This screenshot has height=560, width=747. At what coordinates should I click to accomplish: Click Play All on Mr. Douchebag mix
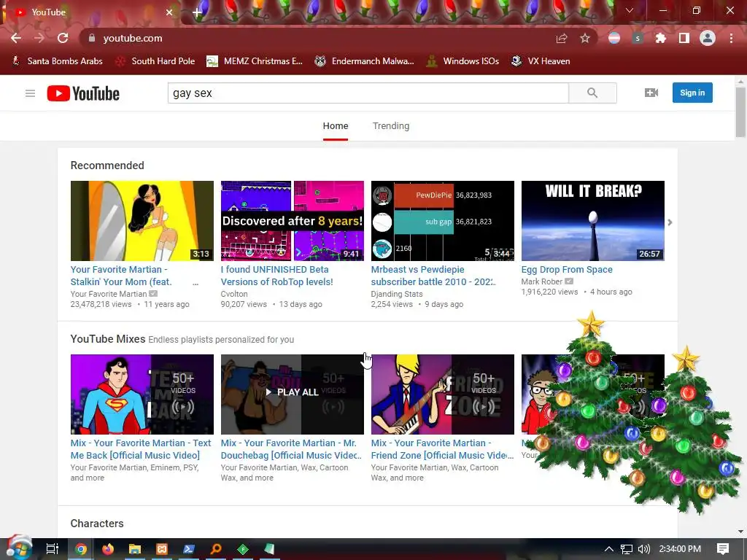[292, 392]
